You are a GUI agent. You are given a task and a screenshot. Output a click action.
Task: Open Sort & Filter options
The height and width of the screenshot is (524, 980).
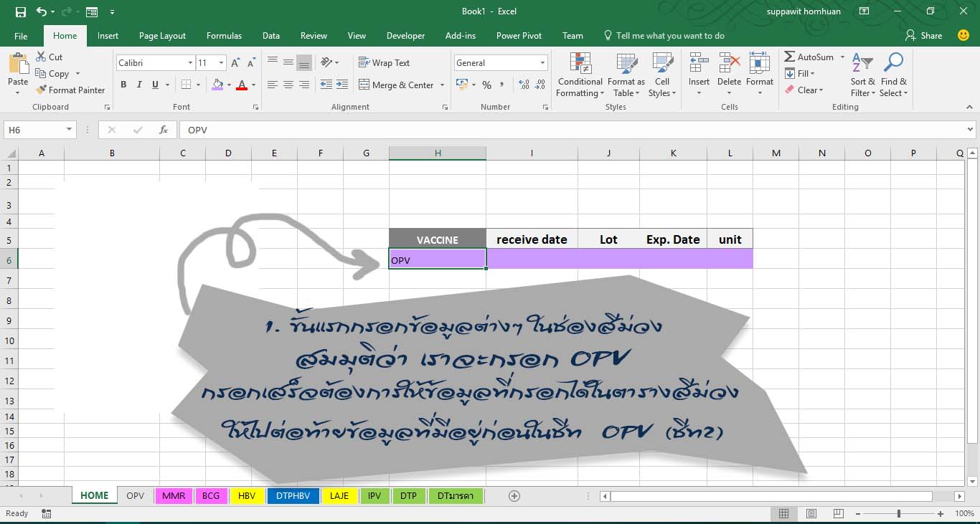pyautogui.click(x=863, y=75)
